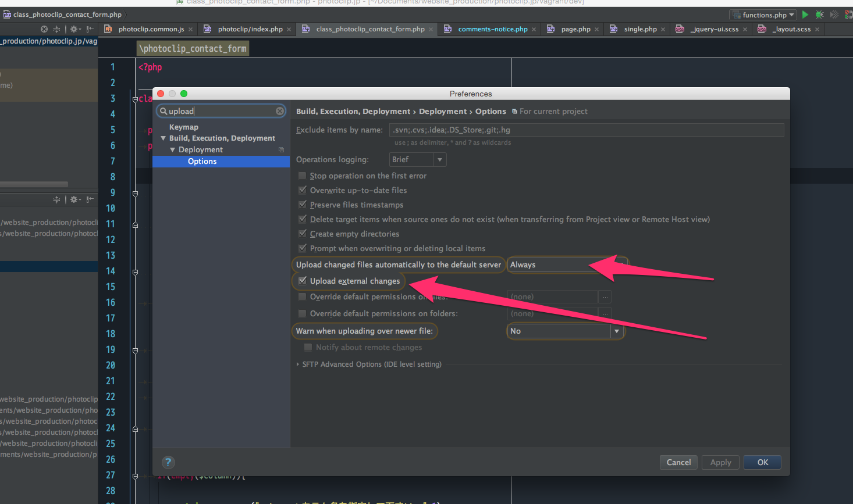Open the Upload changed files Always dropdown
Screen dimensions: 853x504
[x=620, y=264]
